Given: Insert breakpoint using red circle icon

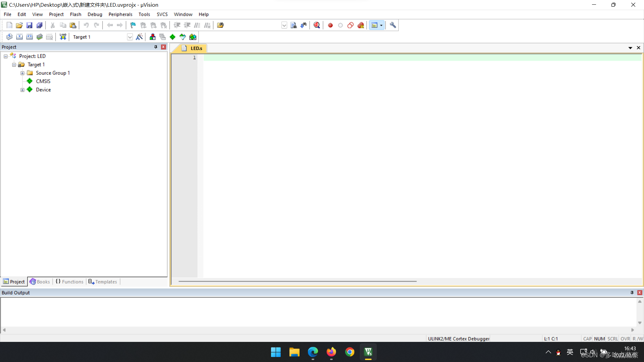Looking at the screenshot, I should click(x=330, y=25).
